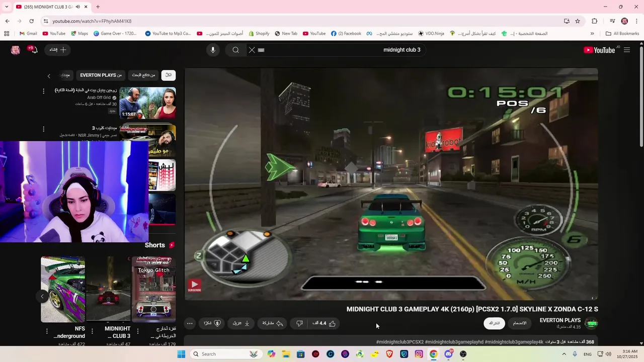This screenshot has width=644, height=362.
Task: Like the video with thumbs up
Action: [324, 323]
